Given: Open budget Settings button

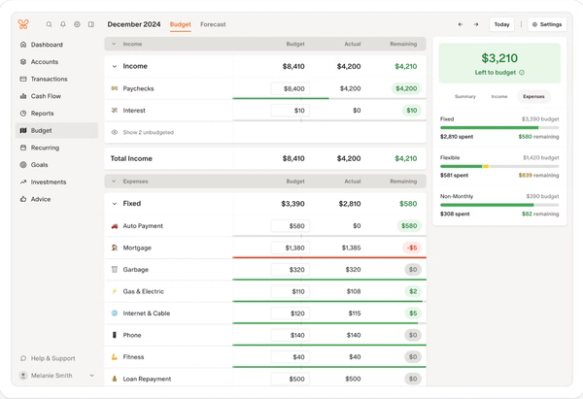Looking at the screenshot, I should [547, 25].
